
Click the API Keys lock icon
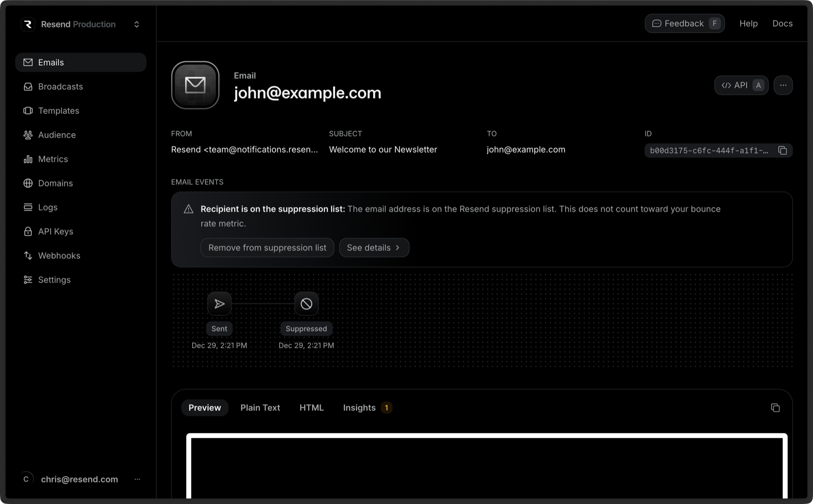pos(28,231)
